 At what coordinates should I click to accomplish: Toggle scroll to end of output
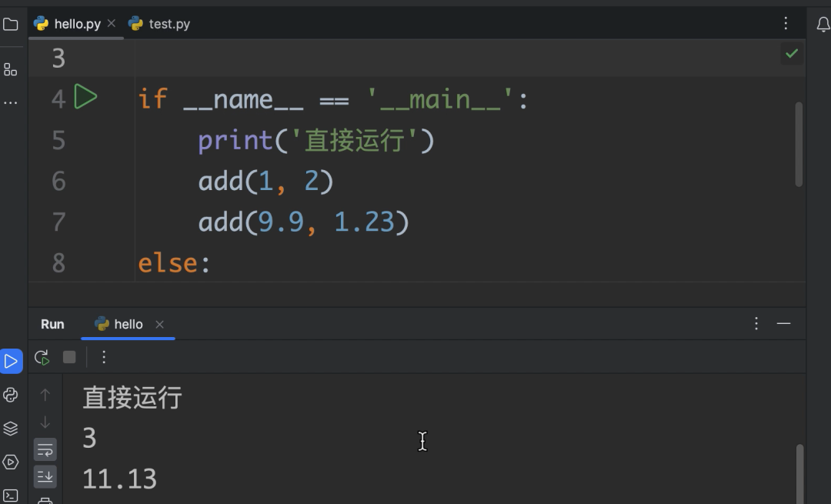[x=45, y=476]
